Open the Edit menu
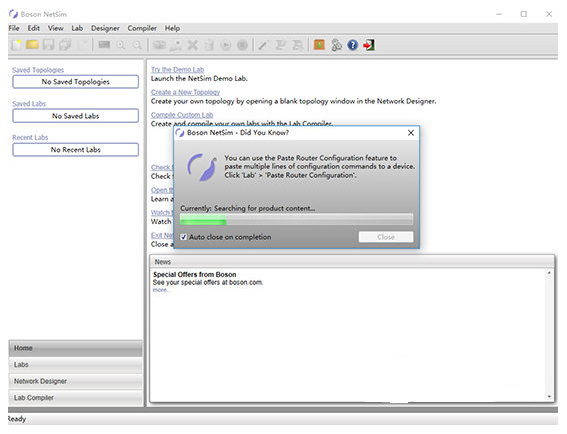This screenshot has height=434, width=567. [34, 28]
